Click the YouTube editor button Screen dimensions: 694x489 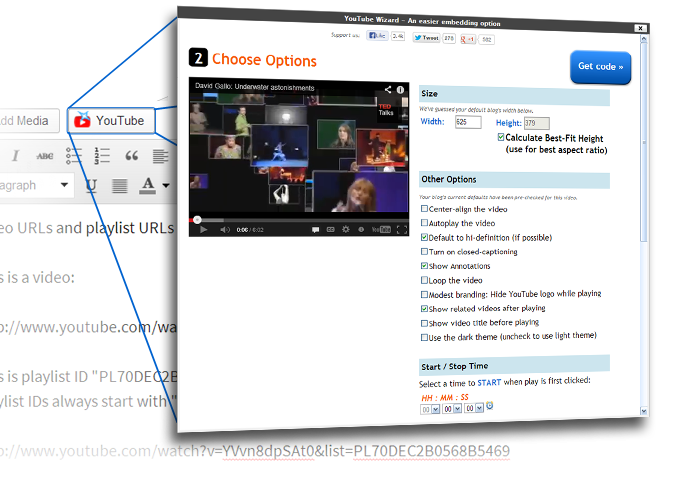point(110,121)
